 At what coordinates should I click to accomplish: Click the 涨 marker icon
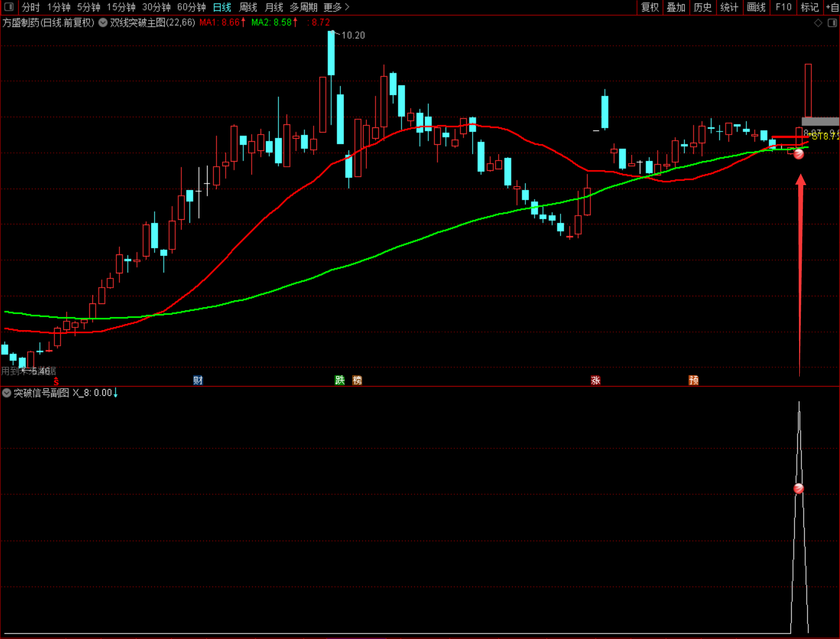[595, 380]
